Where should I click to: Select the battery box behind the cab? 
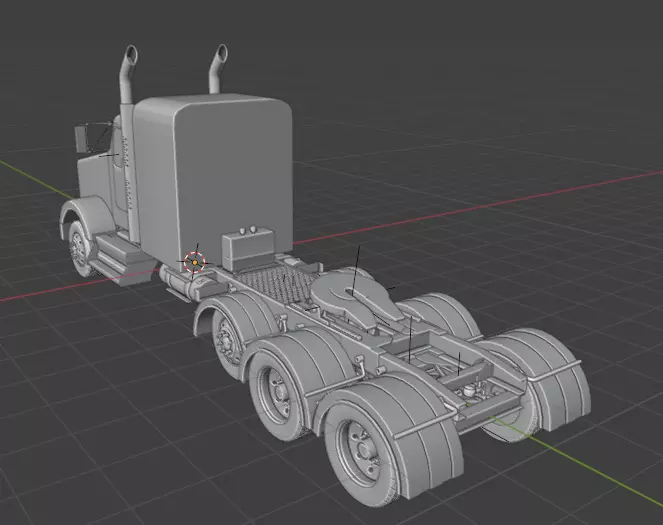tap(248, 249)
